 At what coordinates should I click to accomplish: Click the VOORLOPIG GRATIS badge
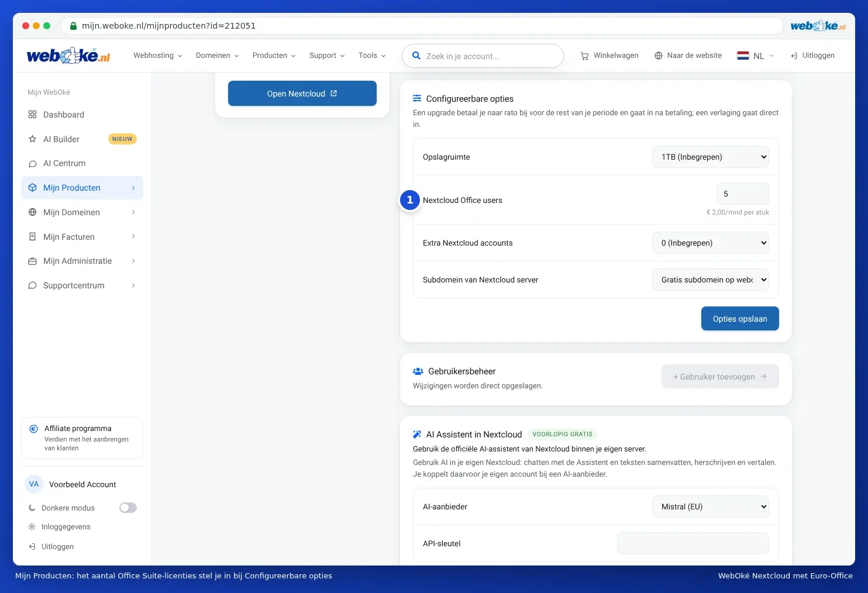[562, 435]
